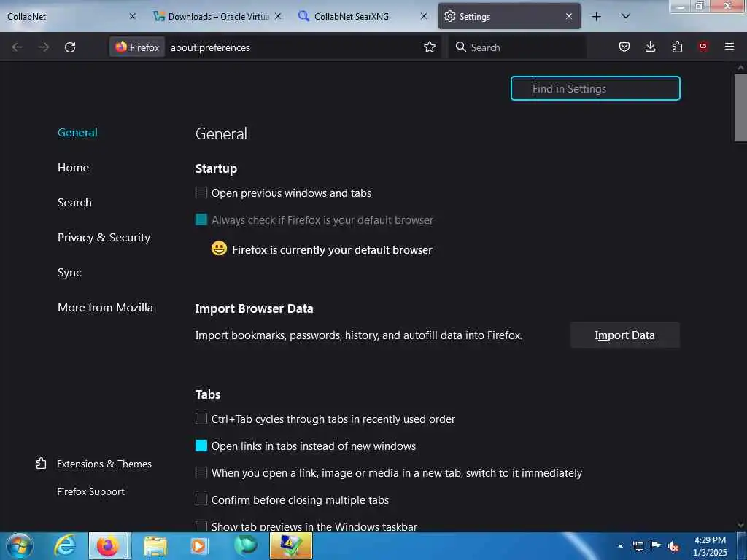Click the muted volume tray icon
Viewport: 747px width, 560px height.
tap(673, 547)
